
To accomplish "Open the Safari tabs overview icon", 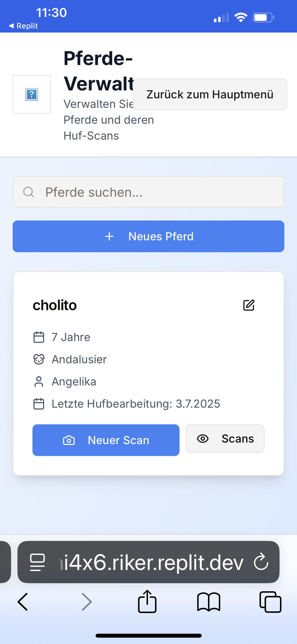I will tap(270, 602).
